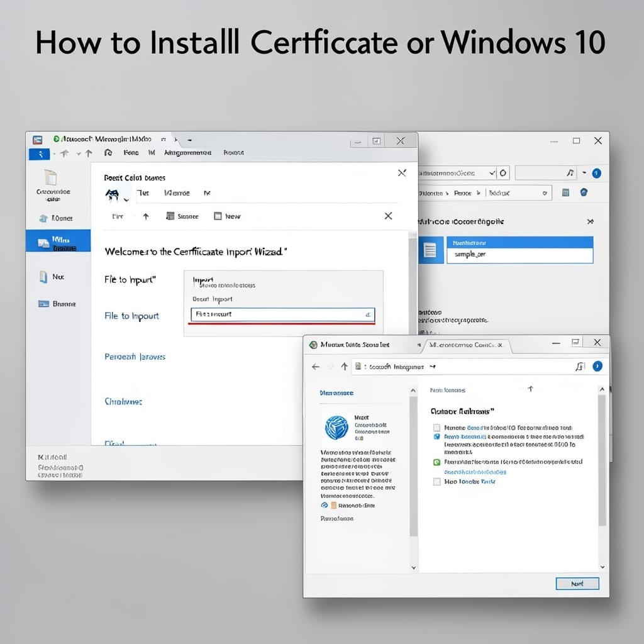Click the page icon at the start of the front address bar
Image resolution: width=644 pixels, height=644 pixels.
tap(358, 366)
